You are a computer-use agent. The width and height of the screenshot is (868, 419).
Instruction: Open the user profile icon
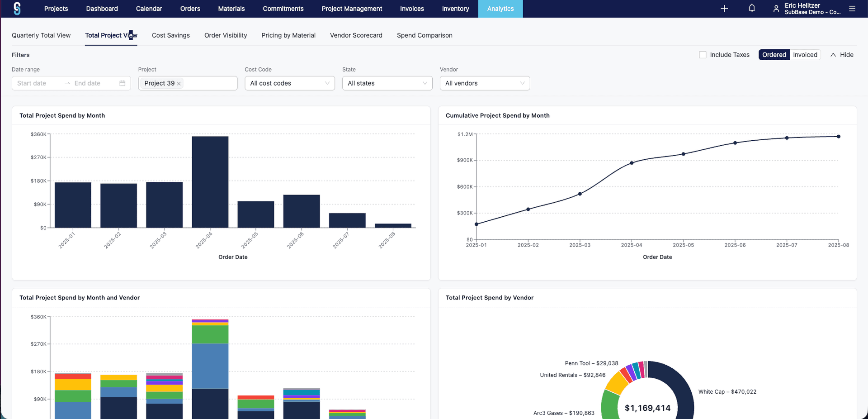tap(776, 9)
